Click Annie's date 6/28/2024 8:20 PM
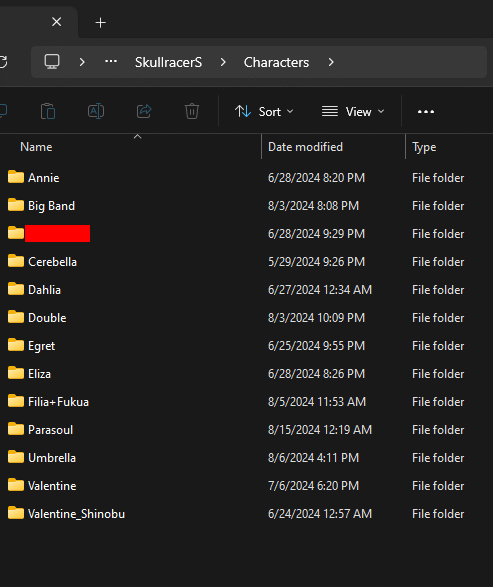The image size is (493, 587). point(316,177)
